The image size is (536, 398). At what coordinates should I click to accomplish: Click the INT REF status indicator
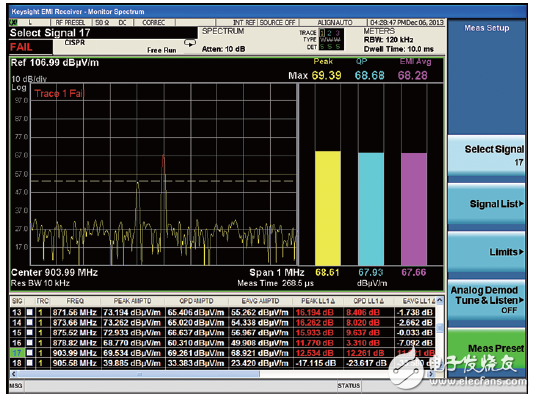(244, 23)
